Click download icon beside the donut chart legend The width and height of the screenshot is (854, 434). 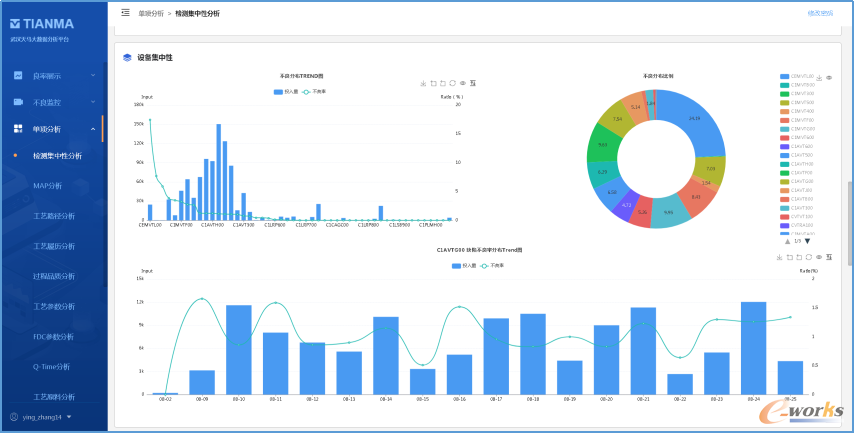click(x=819, y=78)
